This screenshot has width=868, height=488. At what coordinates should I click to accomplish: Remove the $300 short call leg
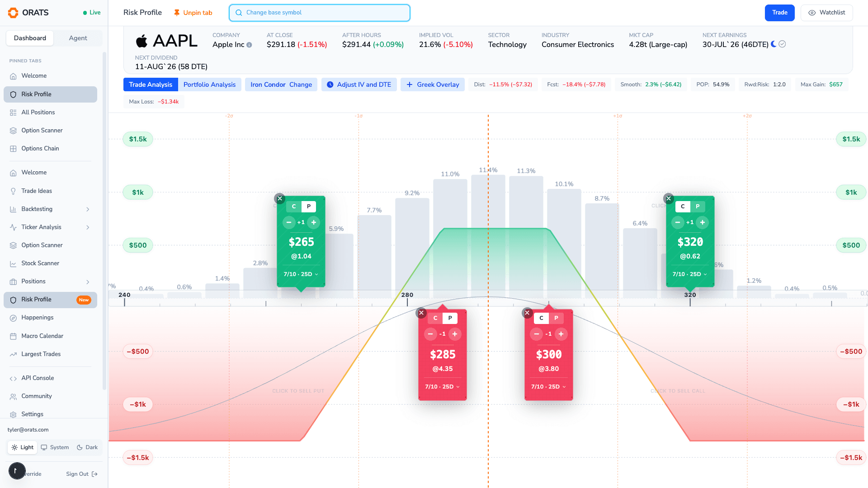coord(527,313)
